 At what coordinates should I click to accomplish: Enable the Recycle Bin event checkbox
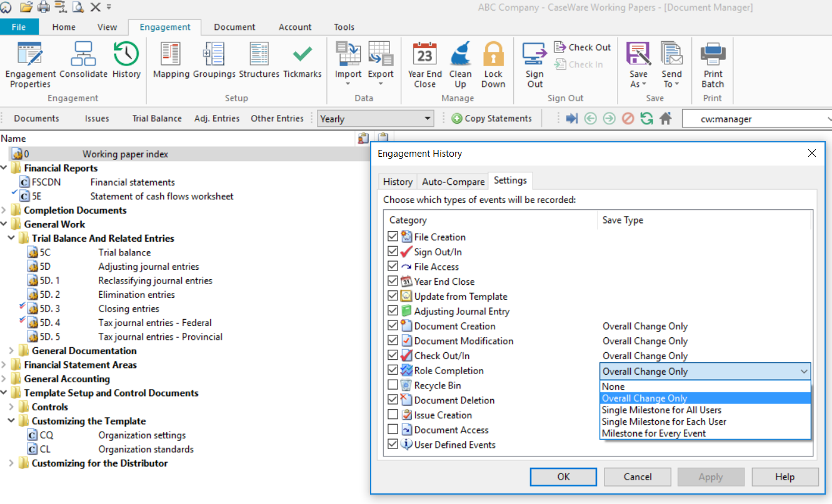click(x=393, y=385)
